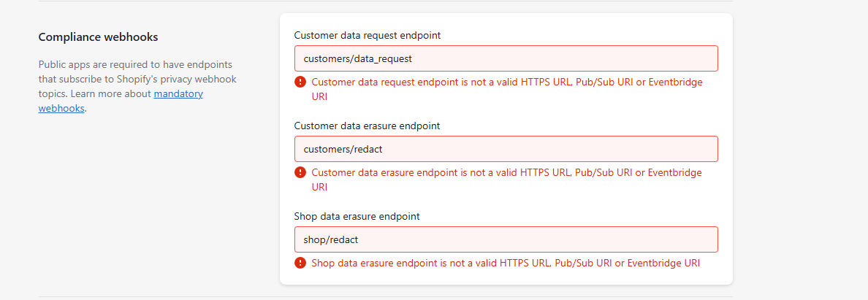Select the Customer data erasure error message
This screenshot has width=868, height=300.
[506, 180]
